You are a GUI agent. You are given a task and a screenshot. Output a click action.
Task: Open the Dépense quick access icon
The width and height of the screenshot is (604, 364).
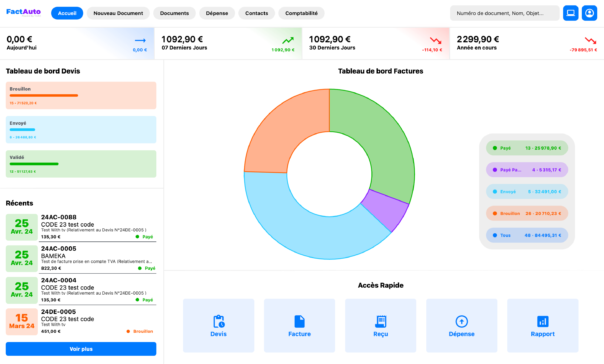coord(462,321)
